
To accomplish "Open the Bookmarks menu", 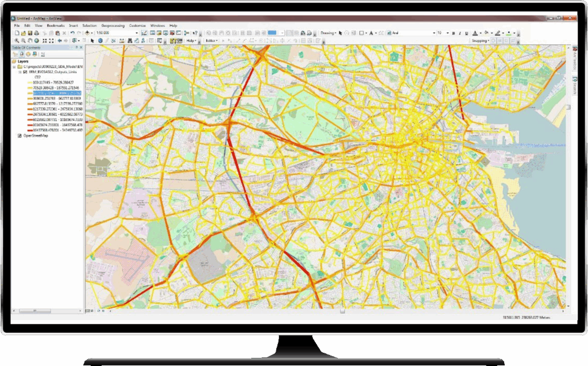I will coord(56,26).
